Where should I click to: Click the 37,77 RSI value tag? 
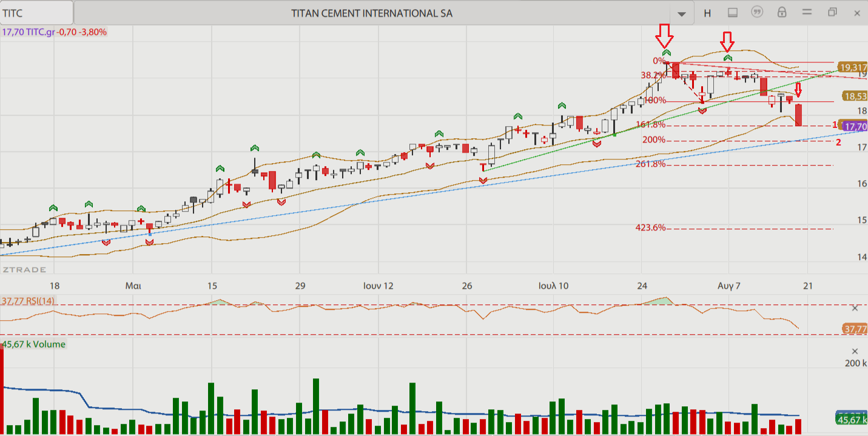tap(855, 329)
